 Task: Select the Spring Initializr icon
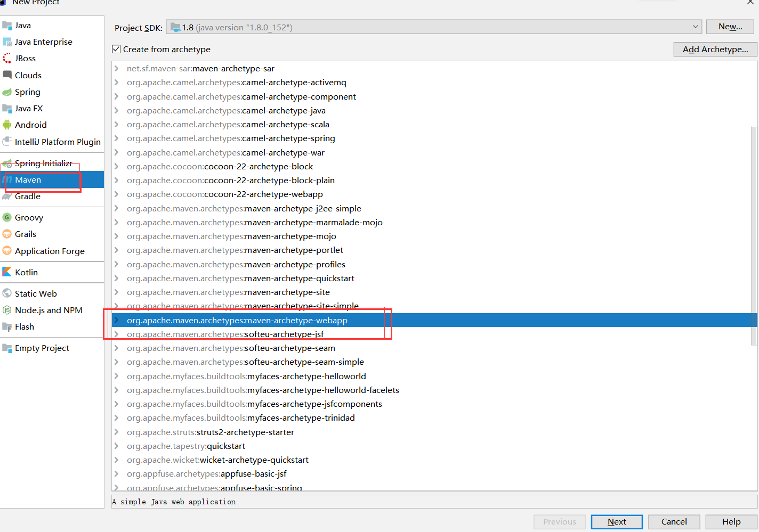pos(7,163)
